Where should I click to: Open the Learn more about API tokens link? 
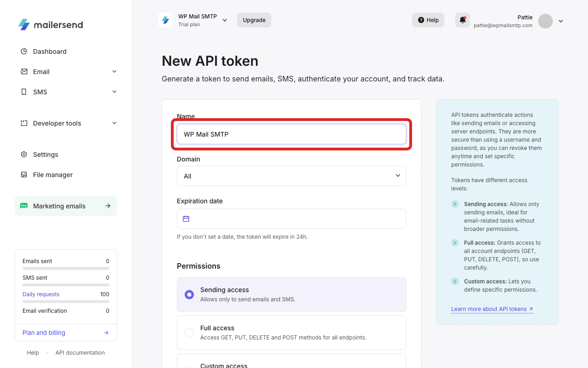(488, 309)
